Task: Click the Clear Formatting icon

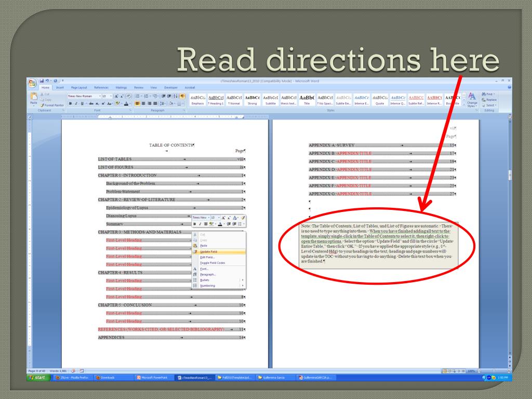Action: point(129,96)
